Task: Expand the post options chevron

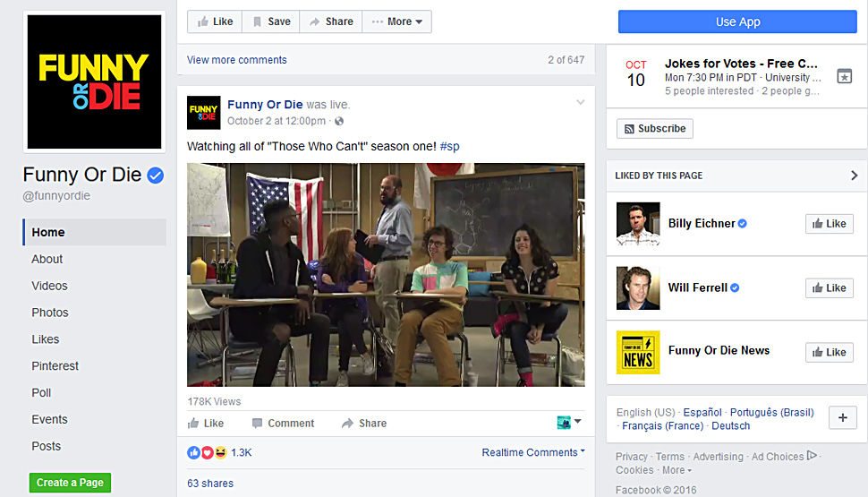Action: tap(580, 102)
